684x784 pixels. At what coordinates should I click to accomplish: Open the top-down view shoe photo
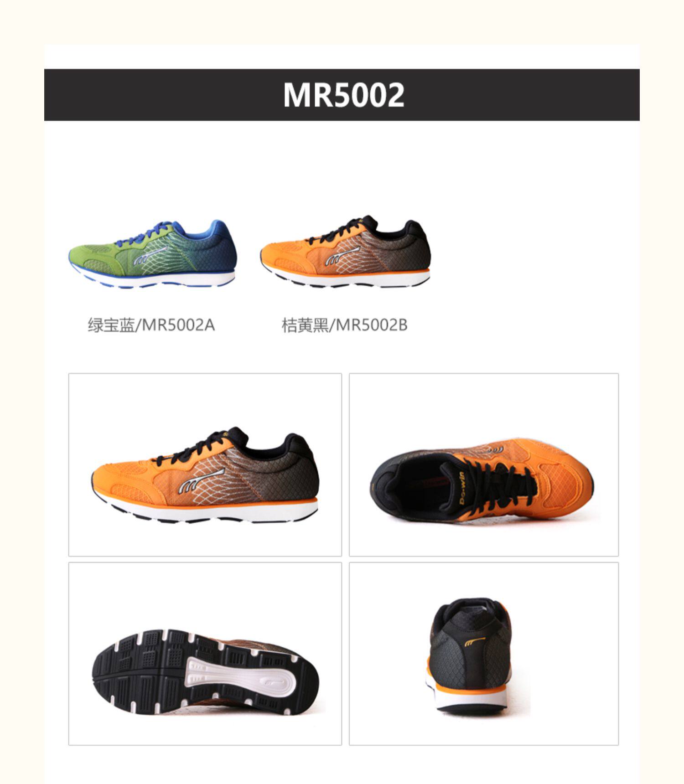coord(484,465)
